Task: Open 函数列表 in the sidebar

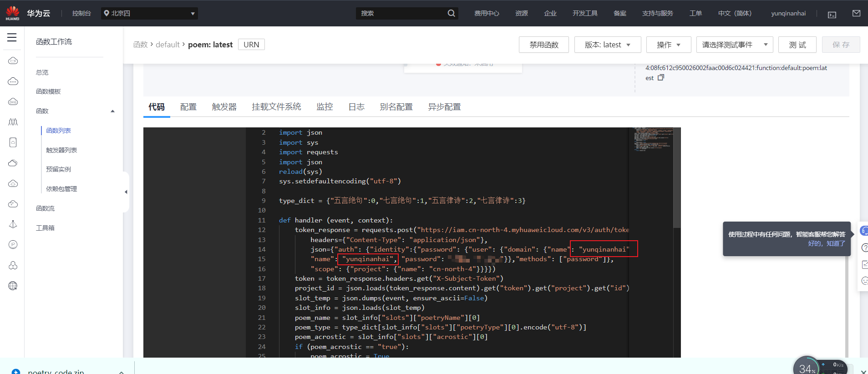Action: [x=58, y=131]
